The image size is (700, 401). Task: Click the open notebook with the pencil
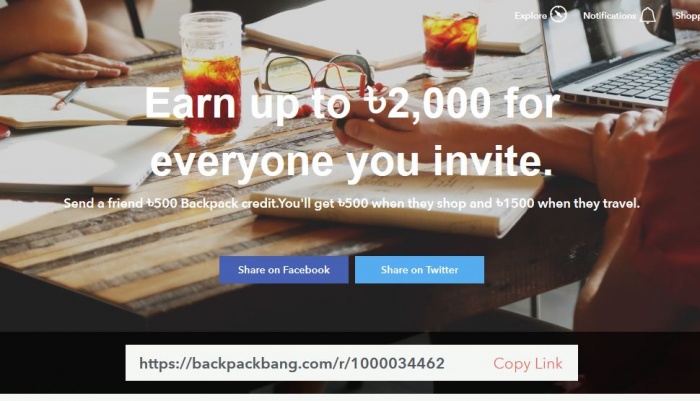pos(76,109)
